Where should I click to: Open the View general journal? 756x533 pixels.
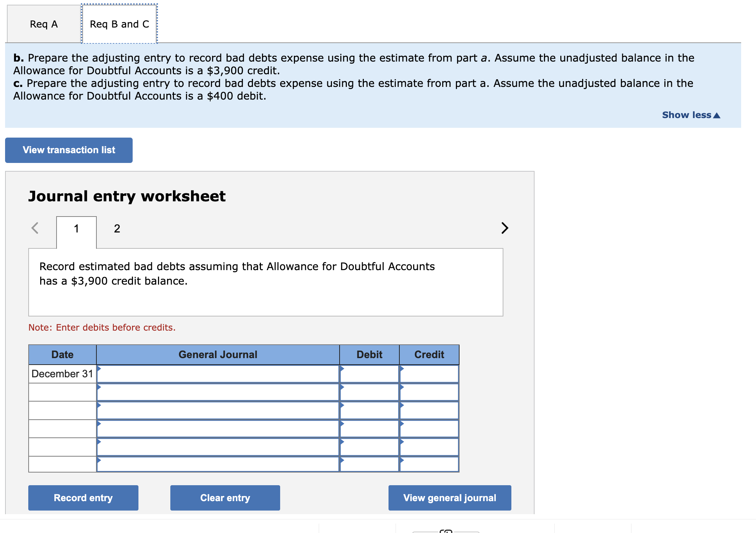pos(449,498)
